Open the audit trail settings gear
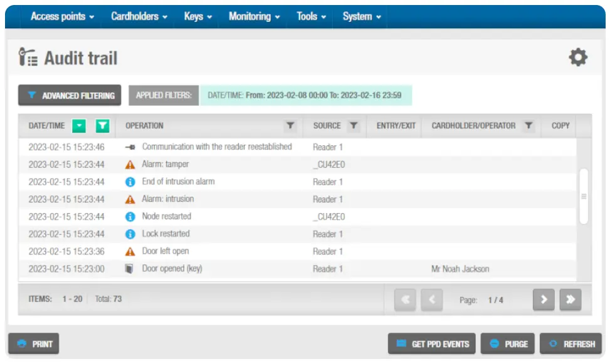 (577, 58)
